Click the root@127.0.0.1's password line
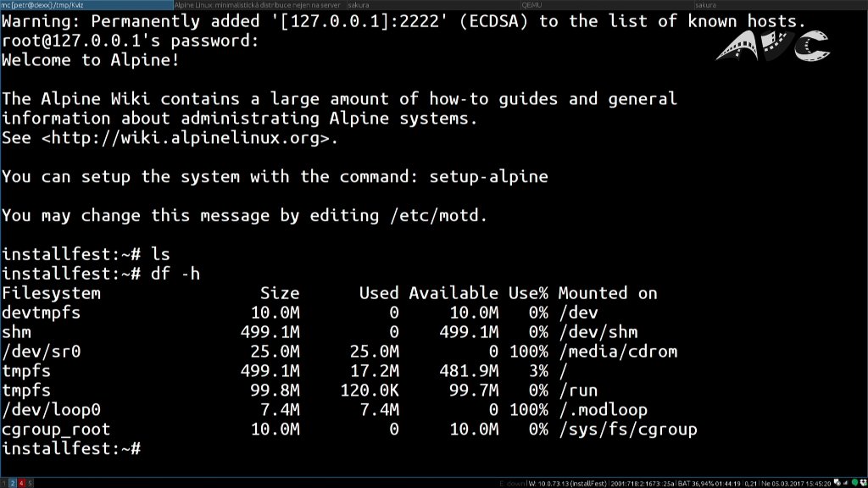 [x=130, y=41]
